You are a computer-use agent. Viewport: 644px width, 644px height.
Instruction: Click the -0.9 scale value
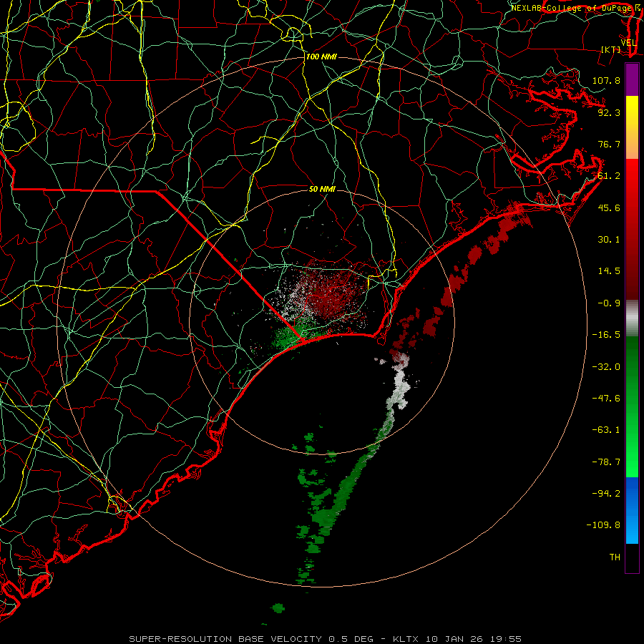pos(609,303)
